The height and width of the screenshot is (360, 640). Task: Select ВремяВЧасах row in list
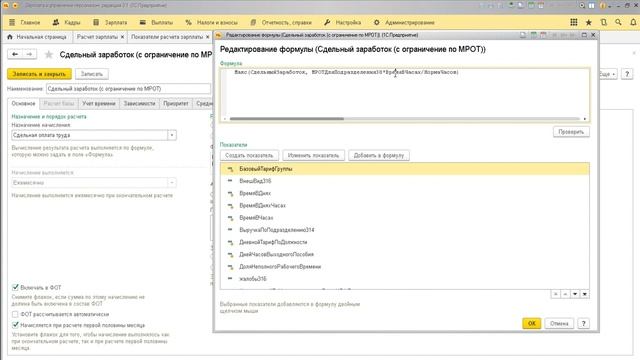pos(405,218)
